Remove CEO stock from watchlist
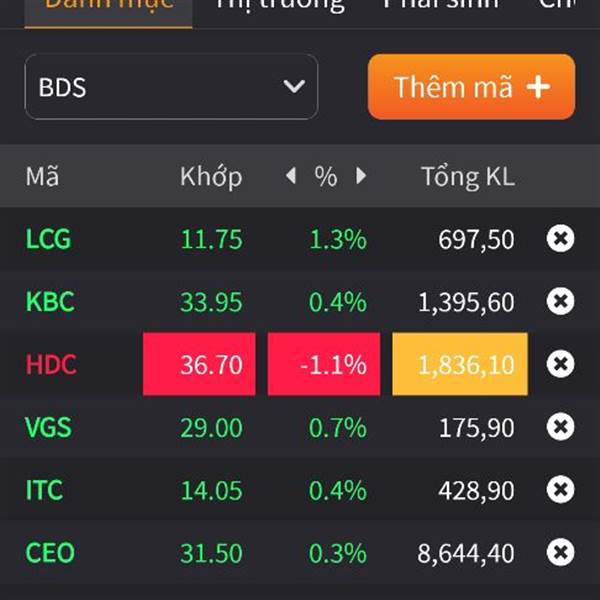 pos(560,552)
